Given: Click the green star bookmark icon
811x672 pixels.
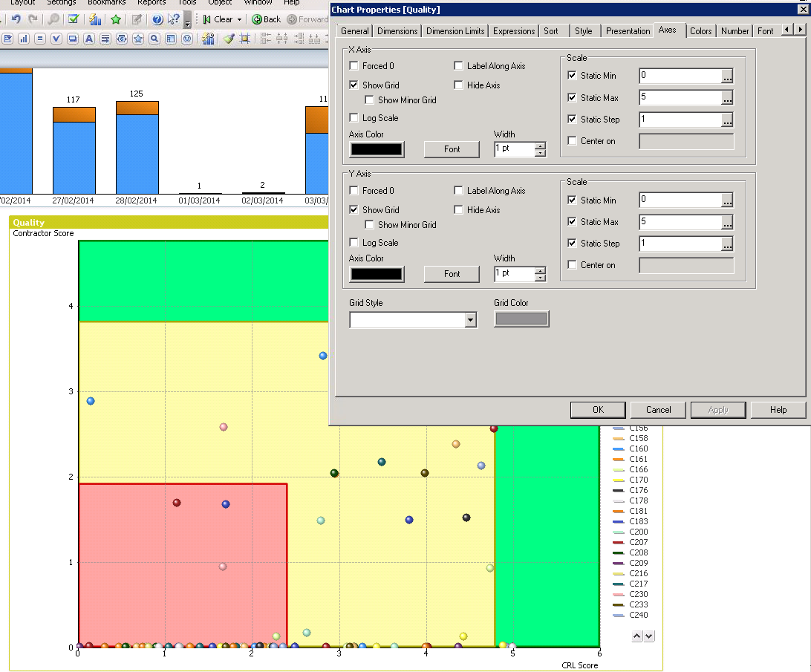Looking at the screenshot, I should click(116, 19).
